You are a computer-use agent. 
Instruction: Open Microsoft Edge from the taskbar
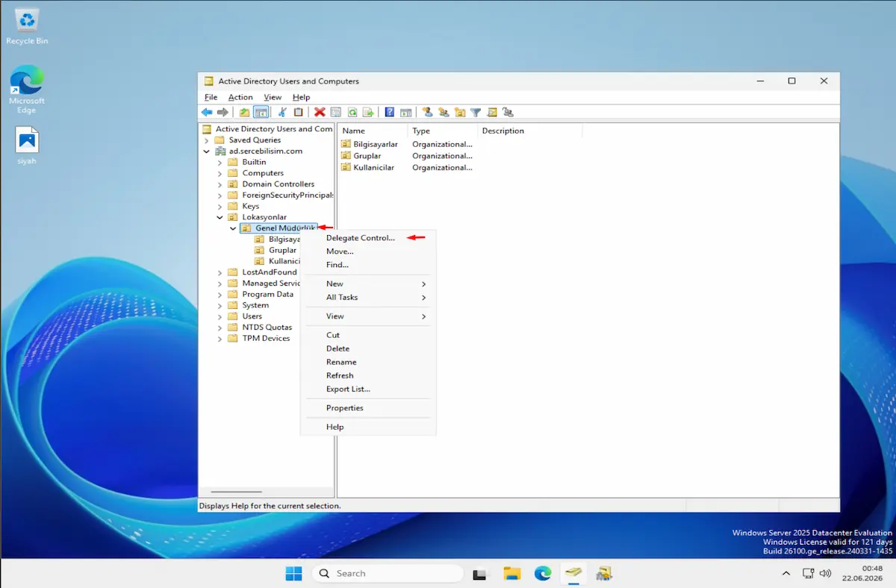point(543,573)
